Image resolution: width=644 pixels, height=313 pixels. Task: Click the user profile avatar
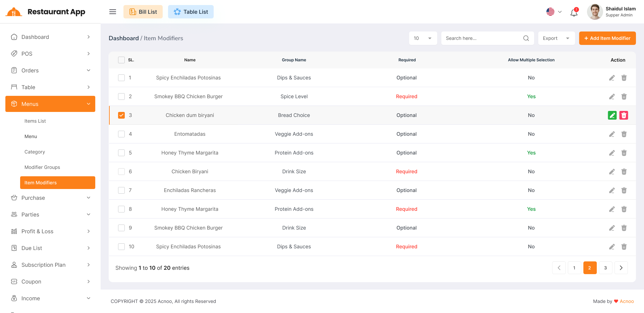pos(595,12)
